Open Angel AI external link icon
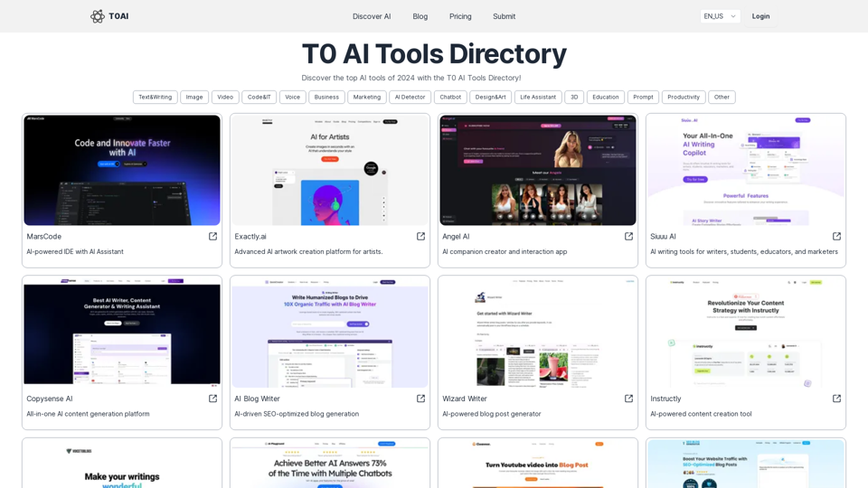Image resolution: width=868 pixels, height=488 pixels. pos(629,236)
